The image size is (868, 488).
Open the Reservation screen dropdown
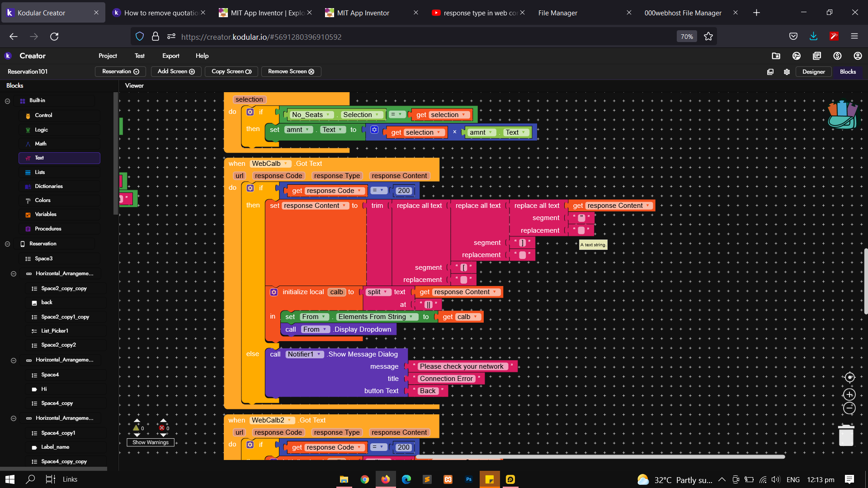120,71
